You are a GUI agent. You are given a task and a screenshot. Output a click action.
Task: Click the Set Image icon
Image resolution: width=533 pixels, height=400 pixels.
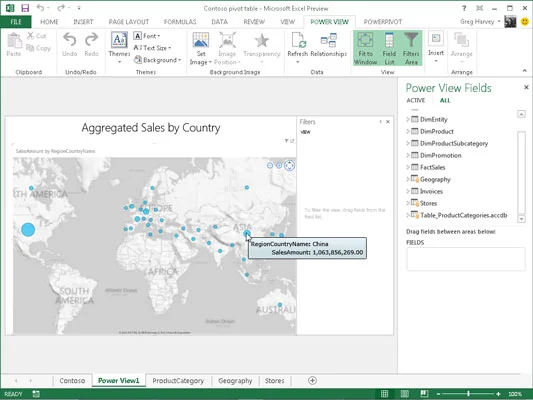click(x=201, y=40)
